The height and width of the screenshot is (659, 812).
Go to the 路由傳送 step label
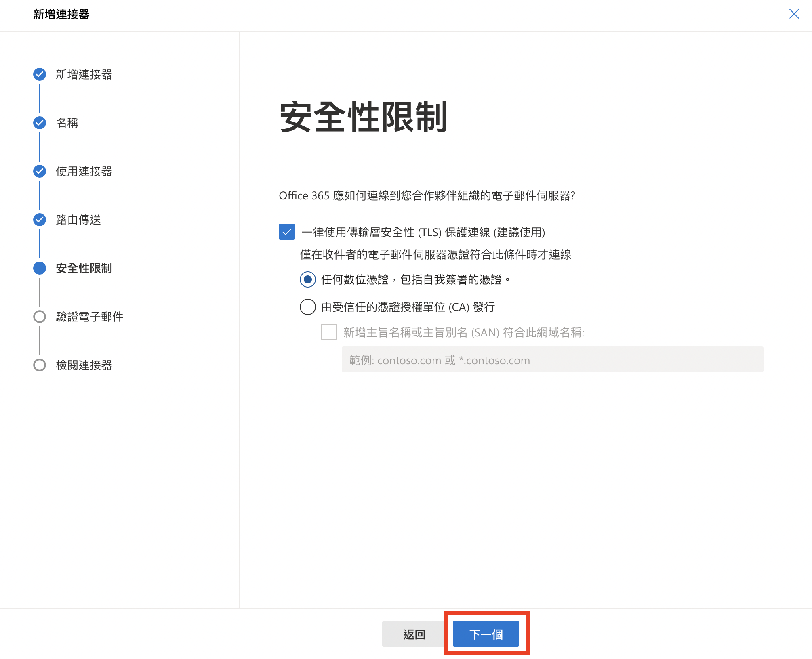click(78, 220)
